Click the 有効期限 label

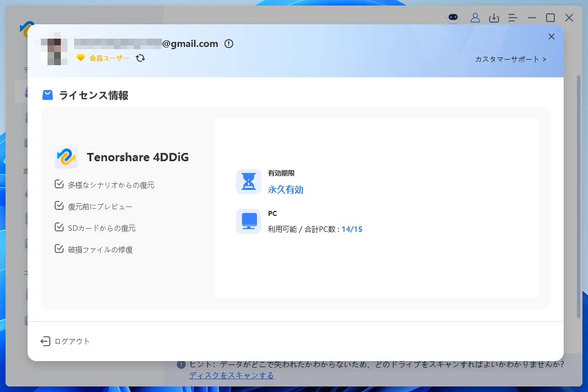click(x=281, y=173)
